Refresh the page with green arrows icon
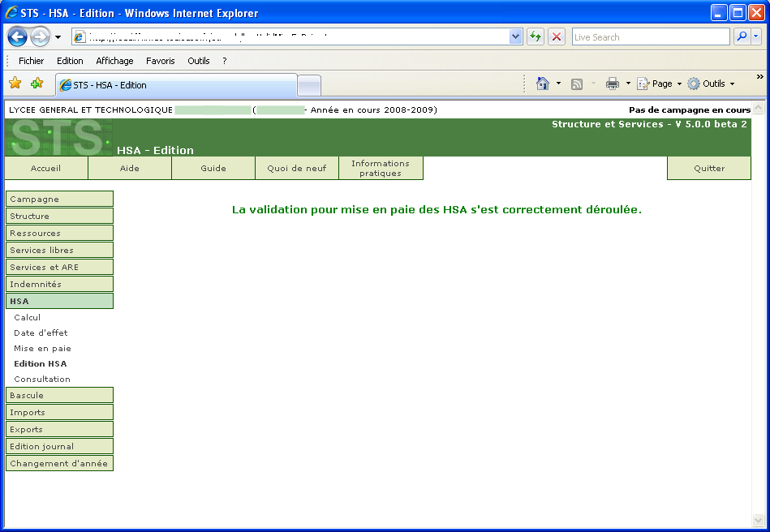The height and width of the screenshot is (532, 770). click(x=536, y=36)
